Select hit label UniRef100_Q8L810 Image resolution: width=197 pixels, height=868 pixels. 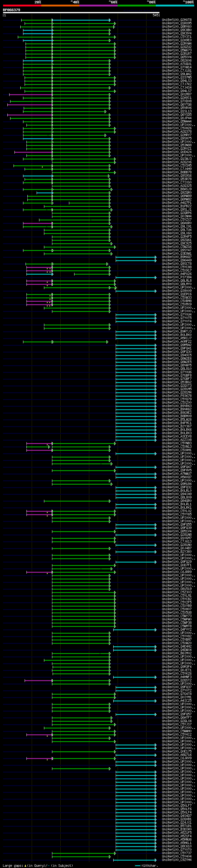pos(177,369)
